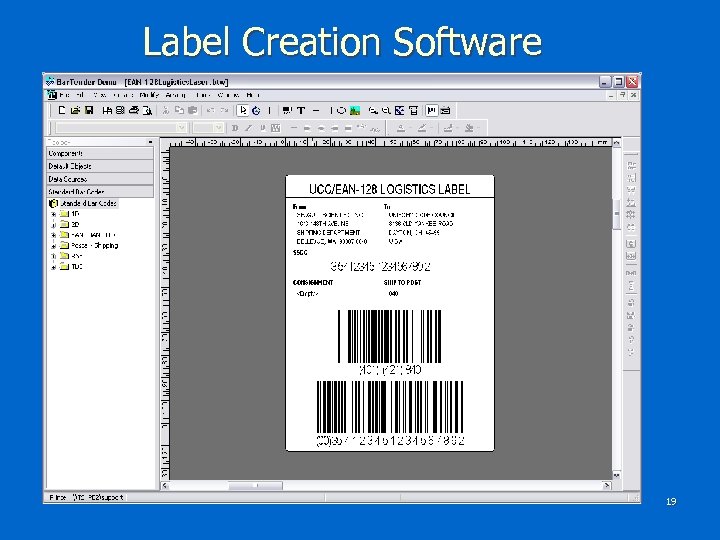The width and height of the screenshot is (720, 540).
Task: Click the toolbox panel close button
Action: point(150,142)
